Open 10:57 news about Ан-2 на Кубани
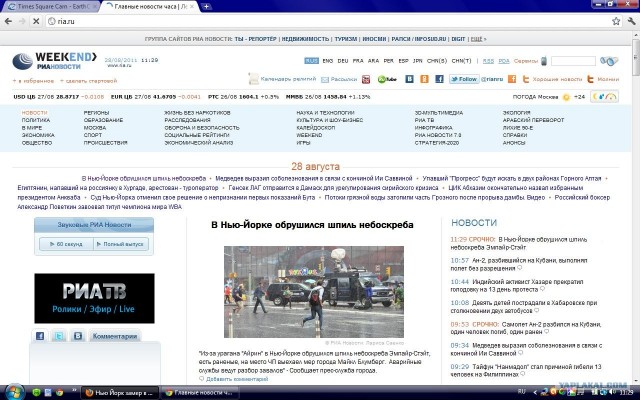 coord(519,264)
